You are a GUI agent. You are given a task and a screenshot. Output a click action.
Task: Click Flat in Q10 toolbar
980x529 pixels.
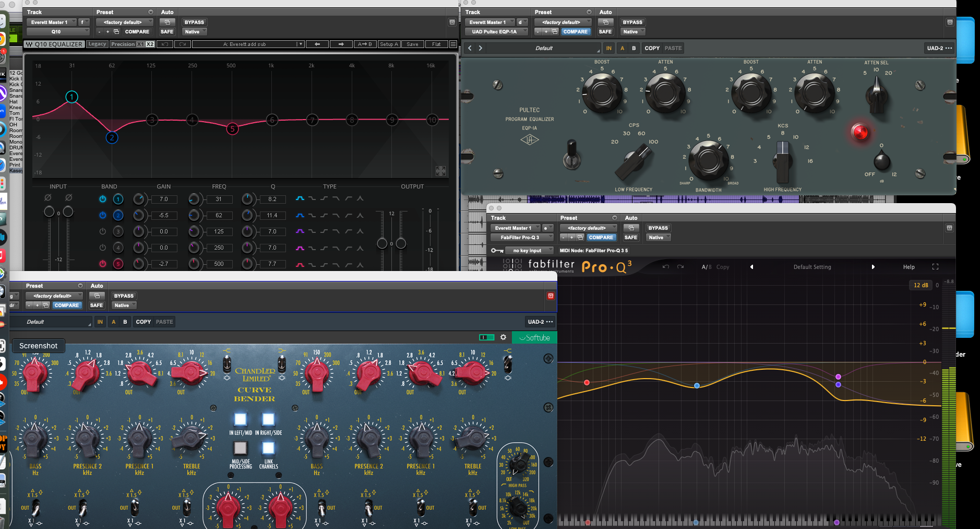pos(436,44)
